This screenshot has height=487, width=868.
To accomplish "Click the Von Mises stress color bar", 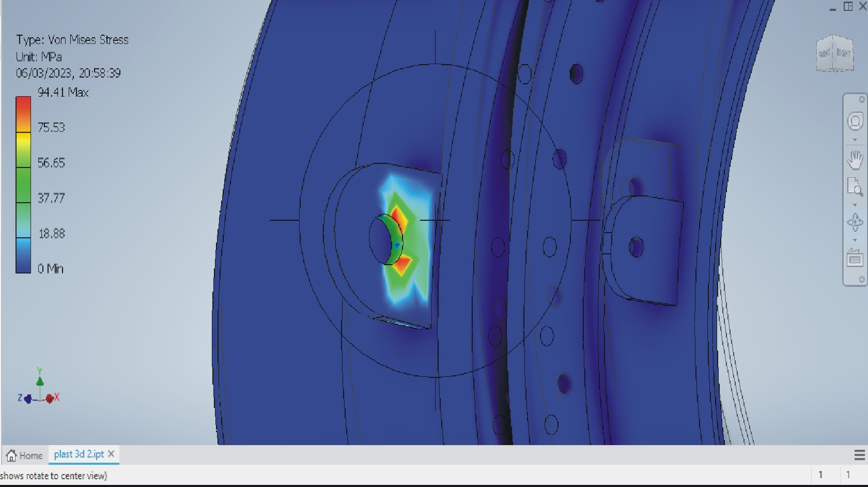I will point(23,185).
